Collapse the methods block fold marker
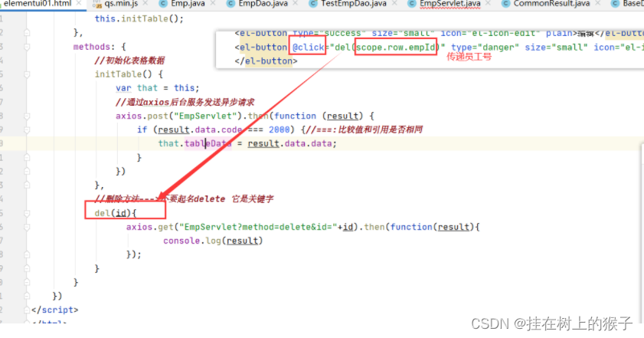 tap(27, 47)
